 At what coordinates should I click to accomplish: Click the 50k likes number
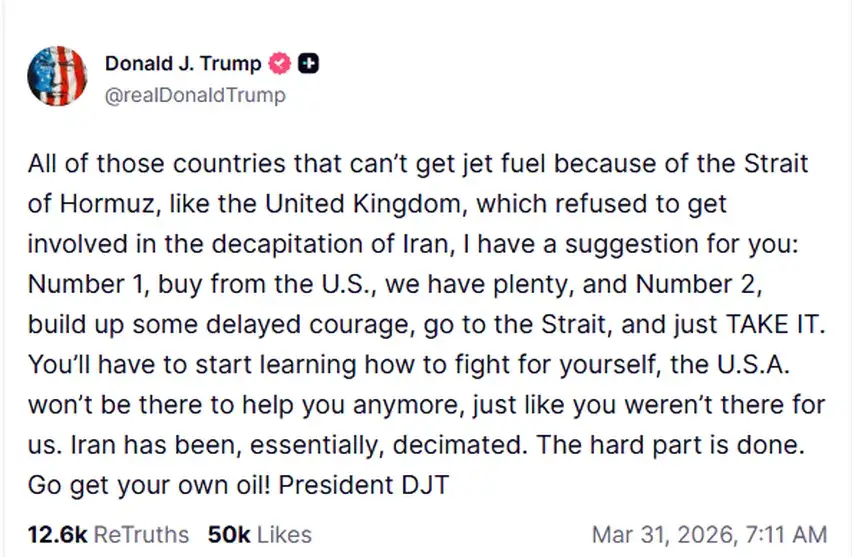tap(227, 534)
